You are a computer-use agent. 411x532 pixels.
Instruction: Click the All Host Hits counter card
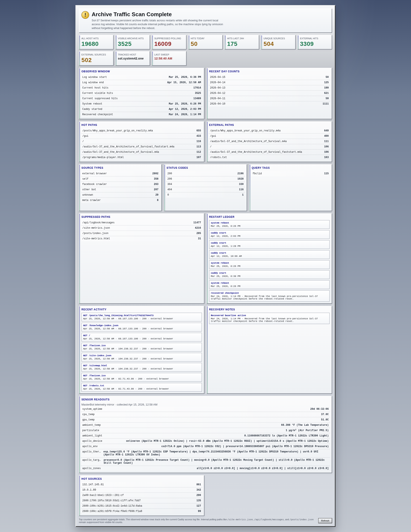[96, 42]
